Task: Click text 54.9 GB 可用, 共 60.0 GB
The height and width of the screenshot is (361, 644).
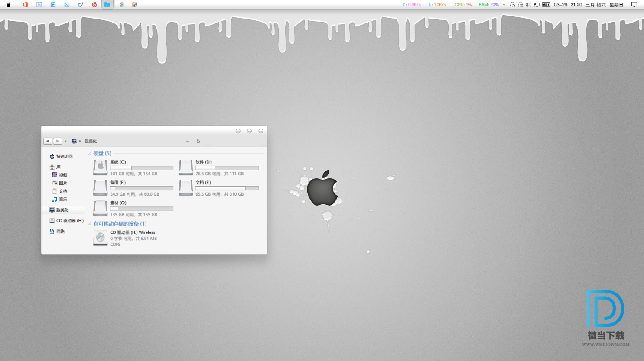Action: click(134, 194)
